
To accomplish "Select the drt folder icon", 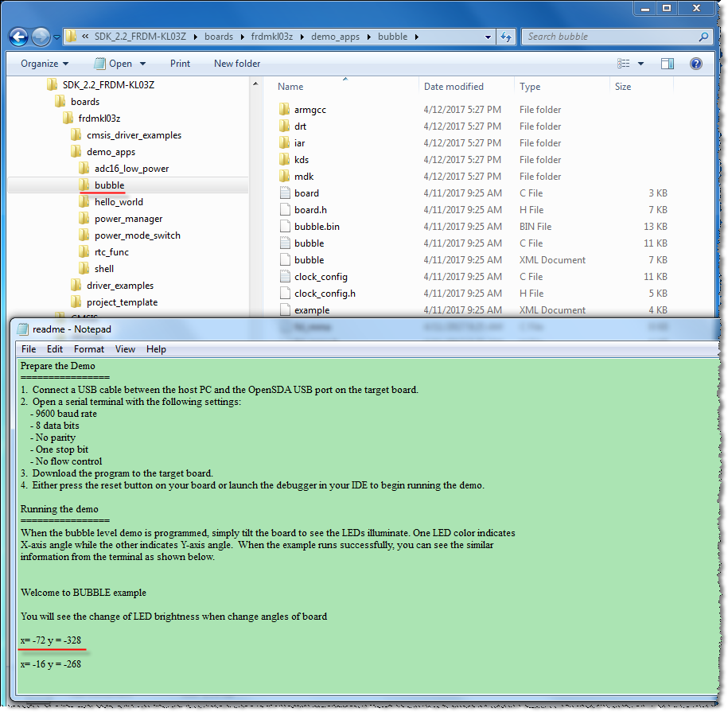I will [x=285, y=126].
